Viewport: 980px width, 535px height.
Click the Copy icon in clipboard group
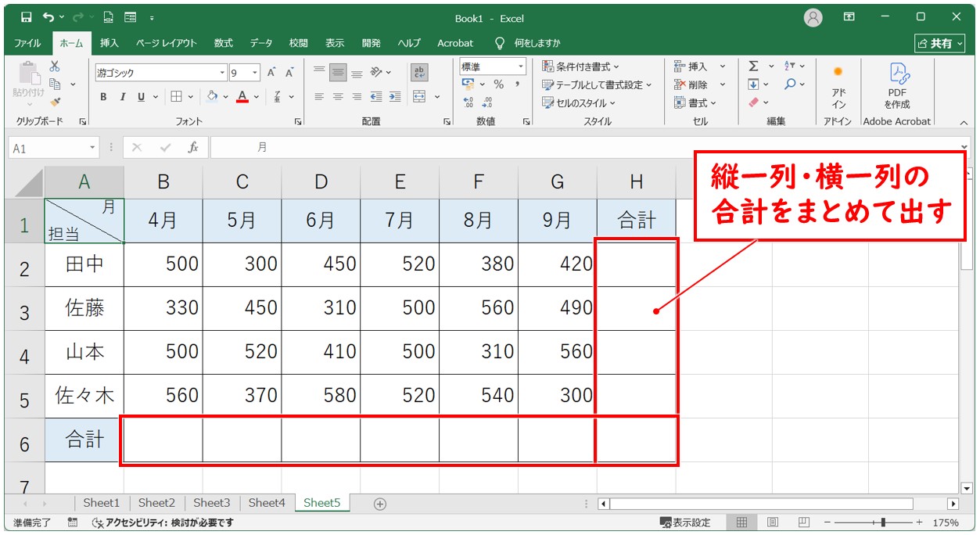tap(55, 84)
